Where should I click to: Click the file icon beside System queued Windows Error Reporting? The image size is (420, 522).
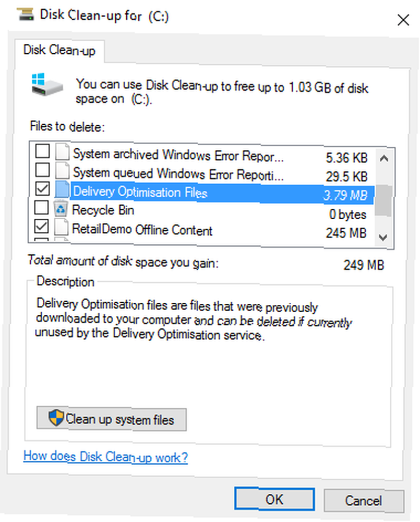pos(62,171)
